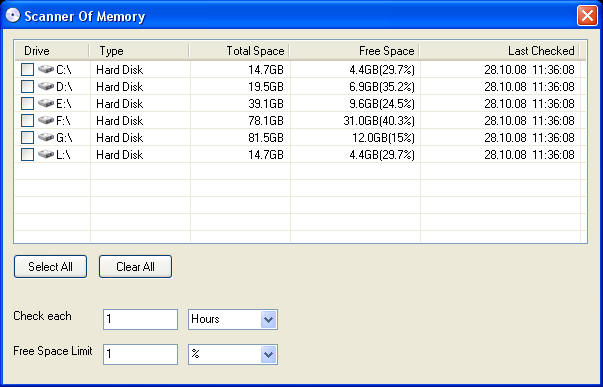
Task: Click the Clear All button
Action: (135, 267)
